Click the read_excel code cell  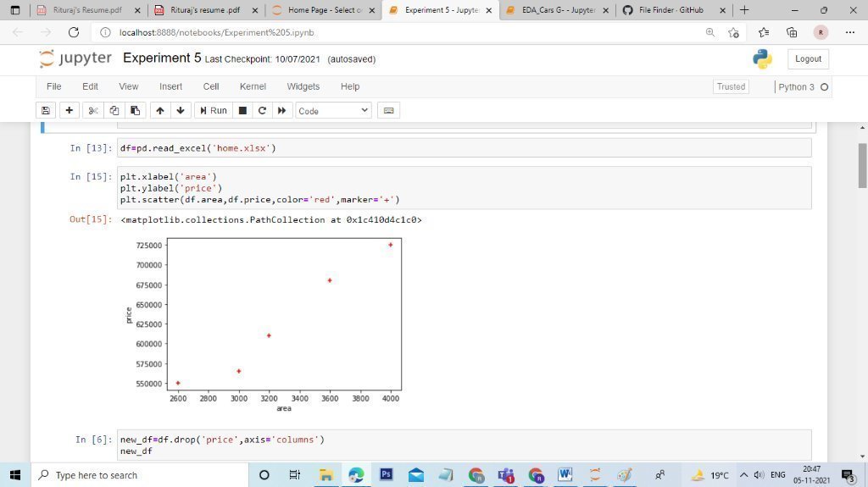click(x=464, y=147)
